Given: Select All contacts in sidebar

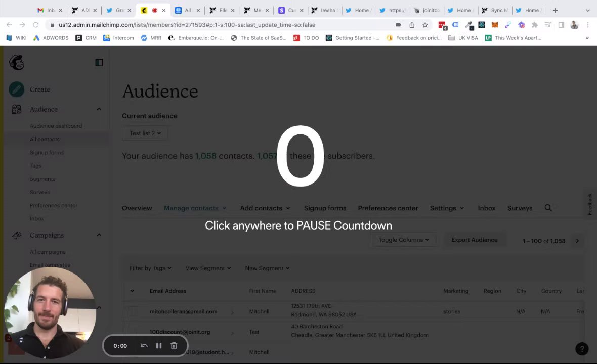Looking at the screenshot, I should tap(45, 139).
